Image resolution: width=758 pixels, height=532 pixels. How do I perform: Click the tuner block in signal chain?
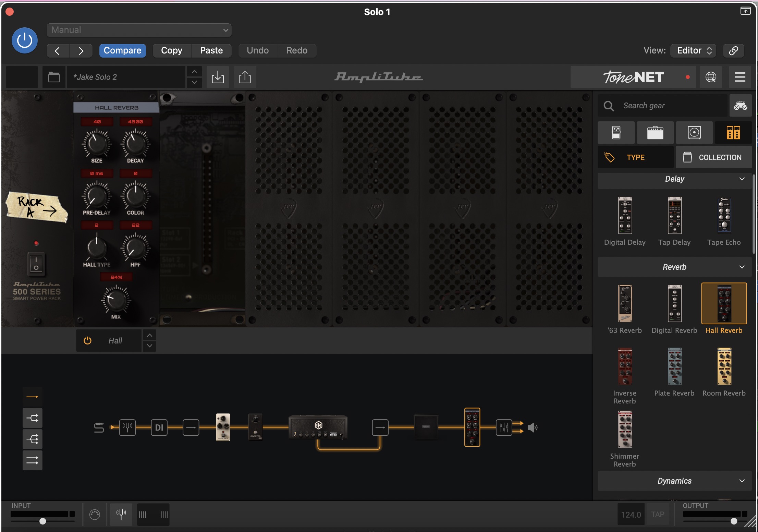tap(127, 427)
